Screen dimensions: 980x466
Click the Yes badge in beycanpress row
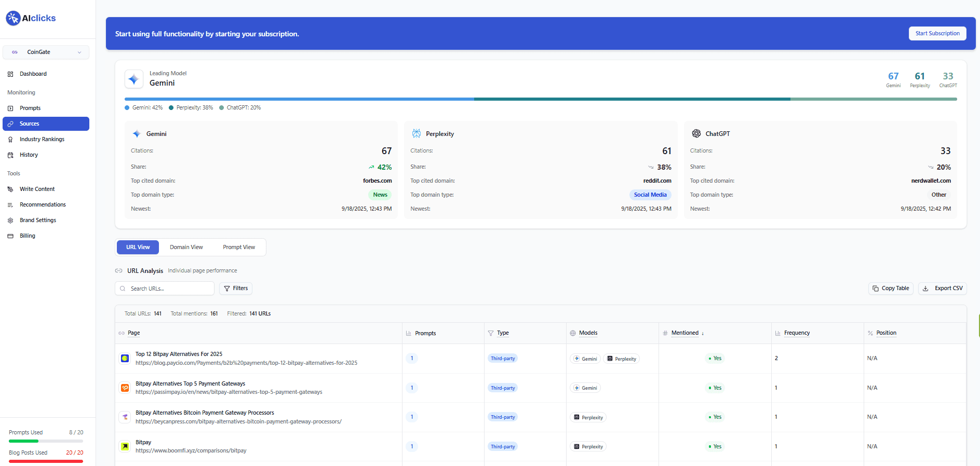715,417
